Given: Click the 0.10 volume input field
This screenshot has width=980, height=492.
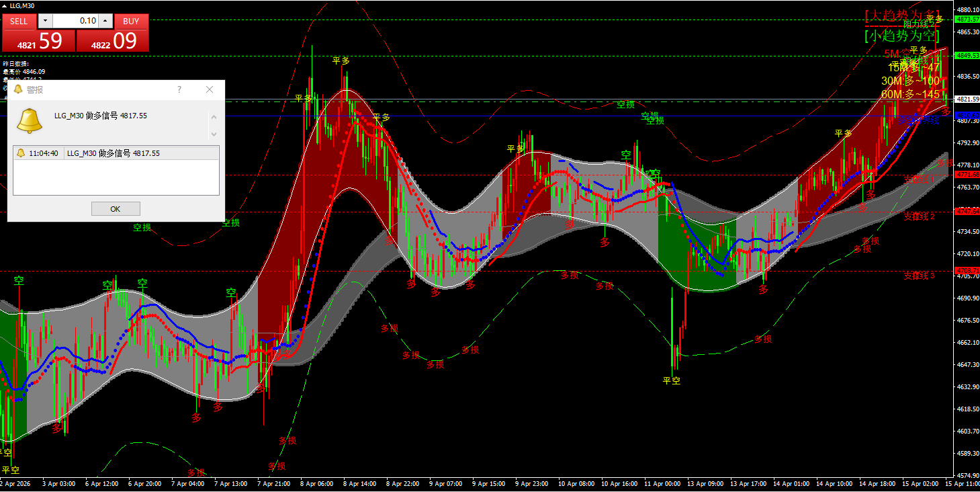Looking at the screenshot, I should click(75, 21).
